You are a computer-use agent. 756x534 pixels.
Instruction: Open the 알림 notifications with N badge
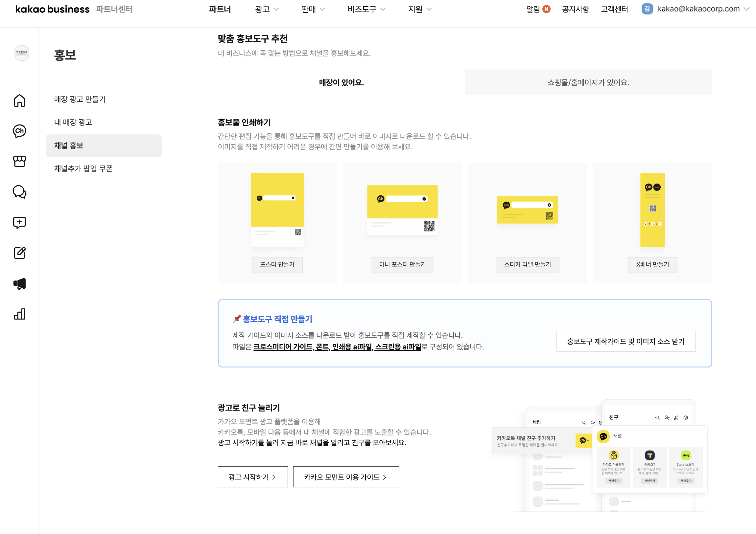pyautogui.click(x=538, y=9)
